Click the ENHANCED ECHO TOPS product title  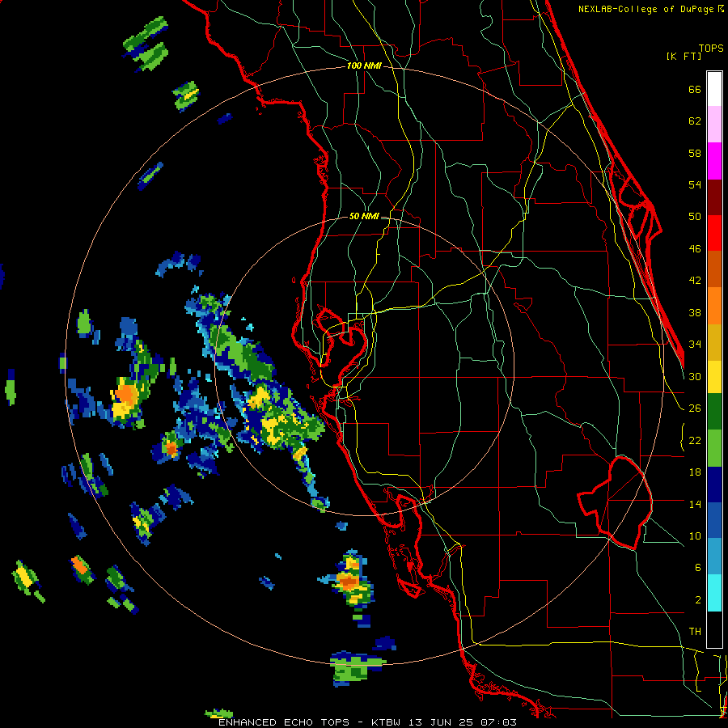click(x=284, y=722)
